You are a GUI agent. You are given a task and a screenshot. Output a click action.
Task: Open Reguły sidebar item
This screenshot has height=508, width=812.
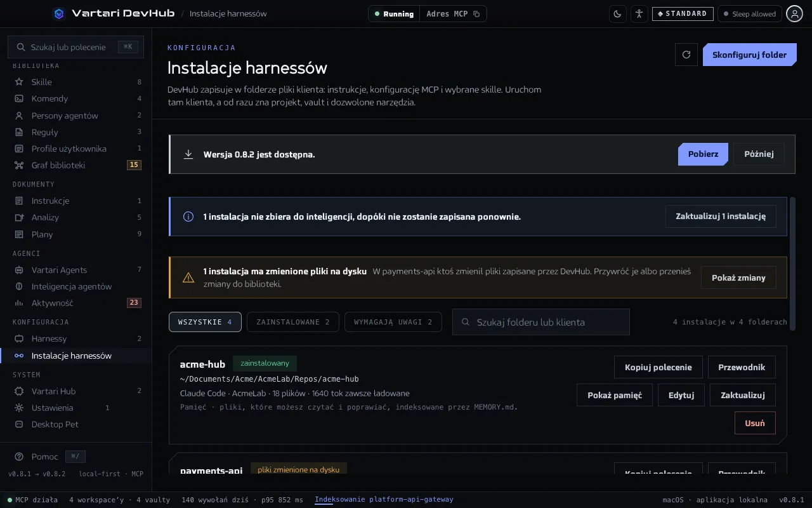(76, 132)
